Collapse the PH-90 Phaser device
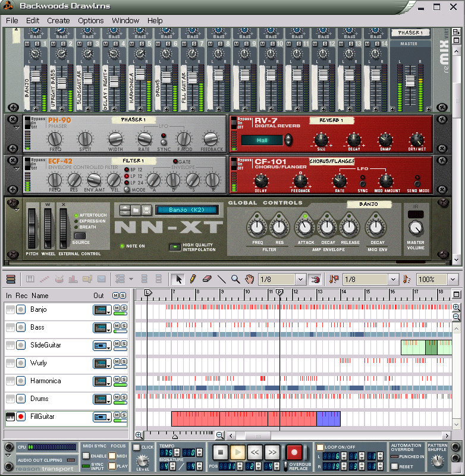The width and height of the screenshot is (465, 476). coord(17,128)
